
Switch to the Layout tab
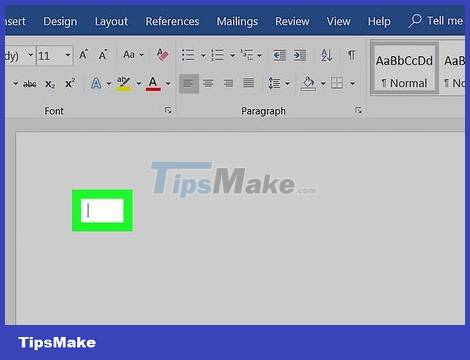pos(111,21)
